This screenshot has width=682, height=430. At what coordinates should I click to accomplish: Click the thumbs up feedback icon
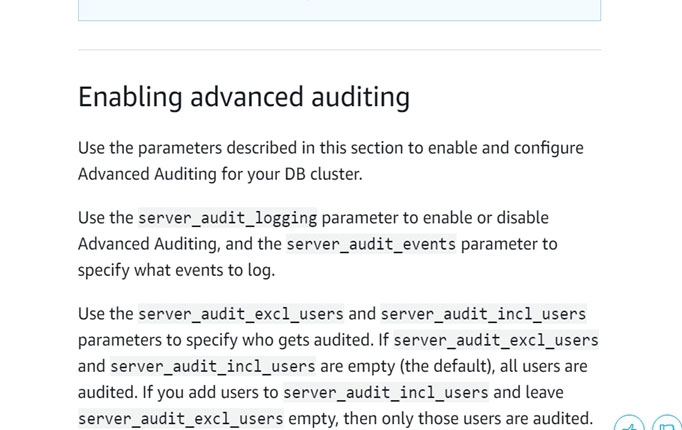[x=630, y=424]
